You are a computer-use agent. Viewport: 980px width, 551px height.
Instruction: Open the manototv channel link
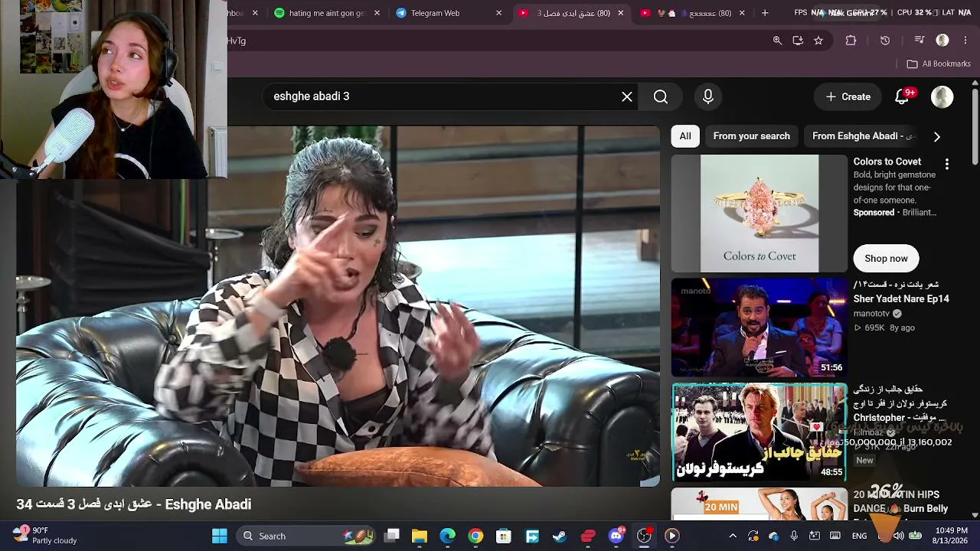click(x=871, y=314)
